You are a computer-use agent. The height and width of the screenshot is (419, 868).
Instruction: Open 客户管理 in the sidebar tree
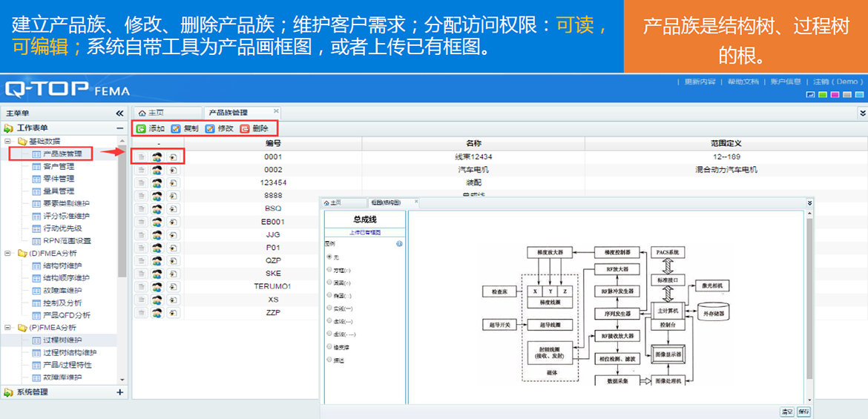click(x=58, y=166)
